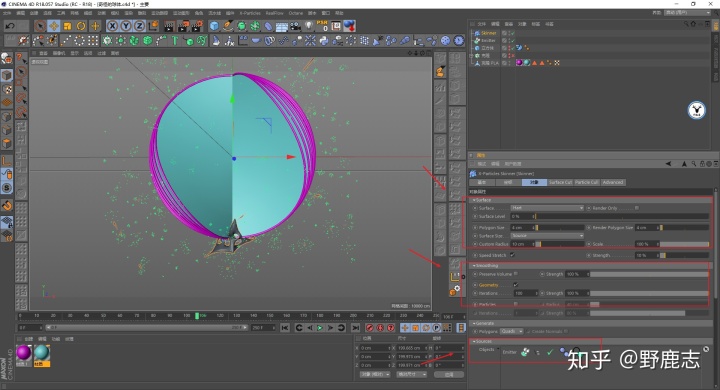Screen dimensions: 720x390
Task: Switch to the Particle Cull tab
Action: (x=587, y=182)
